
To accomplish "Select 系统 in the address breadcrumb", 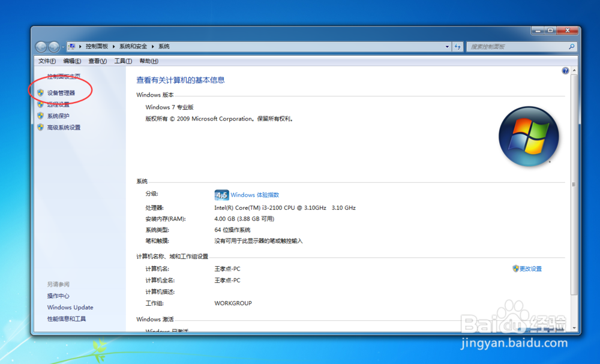I will tap(164, 46).
